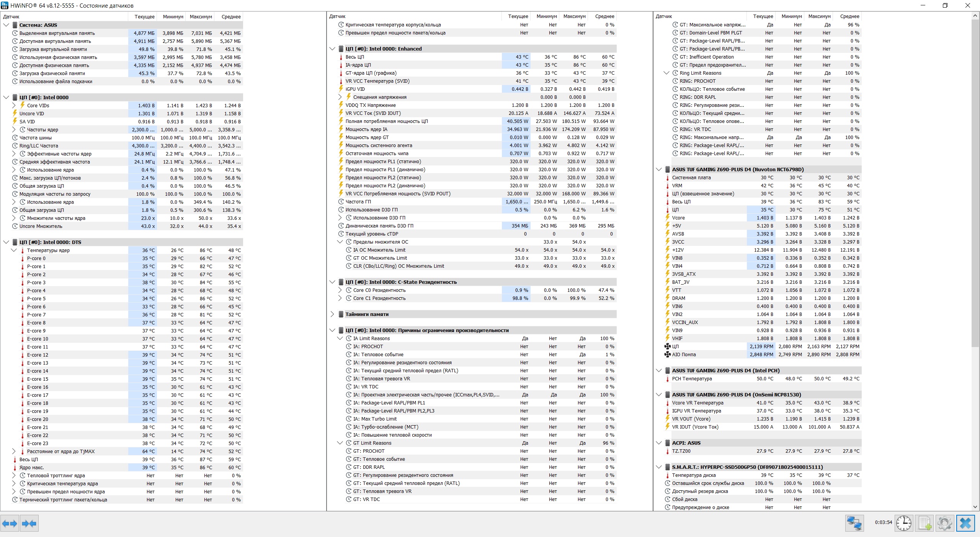Click the HWiNFO app icon in the title bar
This screenshot has width=980, height=537.
tap(5, 5)
